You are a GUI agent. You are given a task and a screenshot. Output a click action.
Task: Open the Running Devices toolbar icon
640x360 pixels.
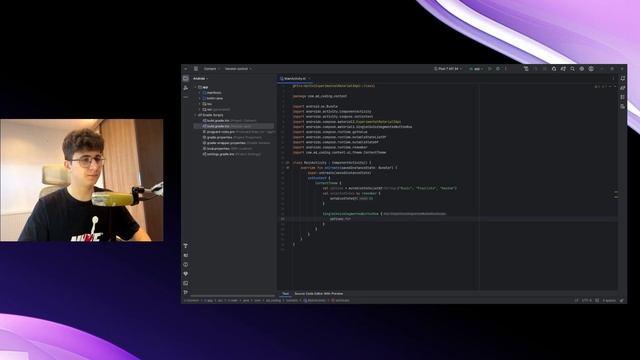click(526, 69)
